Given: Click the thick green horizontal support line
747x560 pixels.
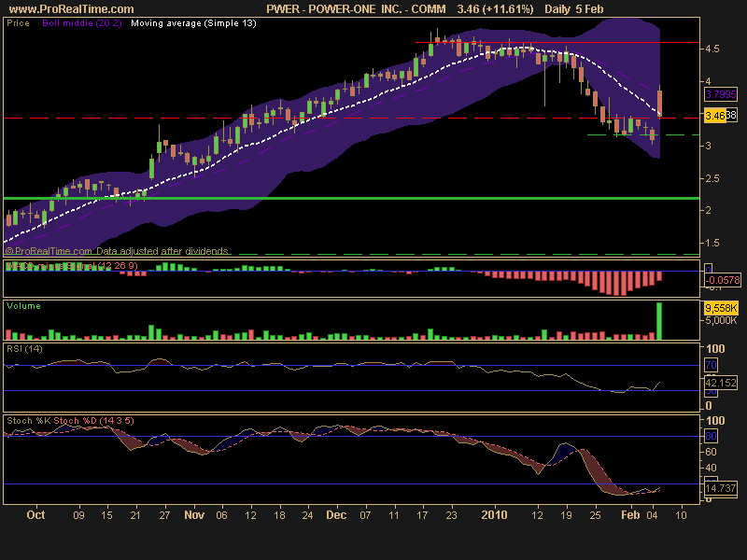Looking at the screenshot, I should click(352, 198).
